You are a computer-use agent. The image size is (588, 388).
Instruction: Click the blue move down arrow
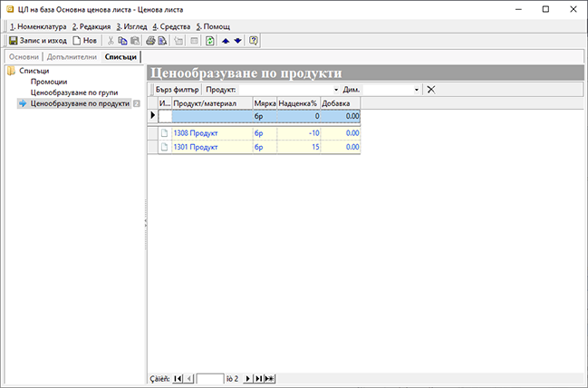click(237, 41)
